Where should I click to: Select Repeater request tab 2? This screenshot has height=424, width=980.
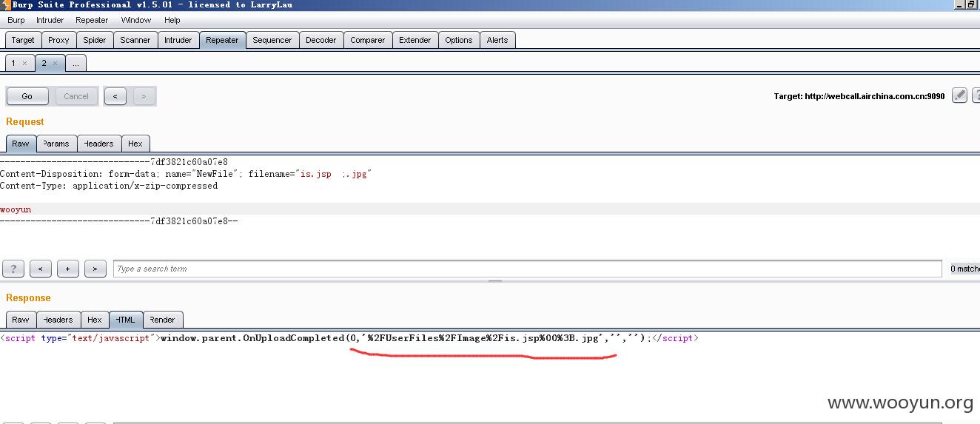[x=44, y=63]
